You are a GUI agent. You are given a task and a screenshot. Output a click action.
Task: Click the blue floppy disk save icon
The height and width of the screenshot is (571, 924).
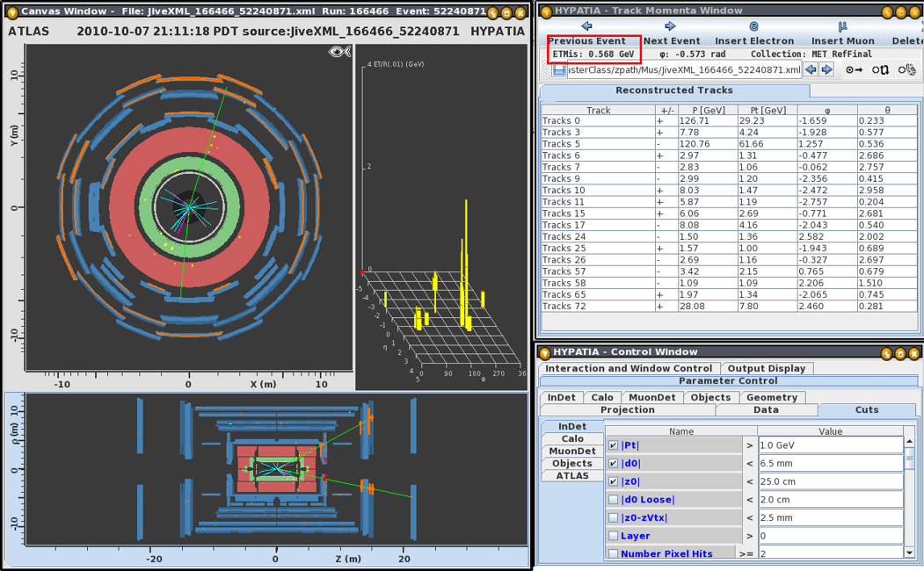pos(558,70)
